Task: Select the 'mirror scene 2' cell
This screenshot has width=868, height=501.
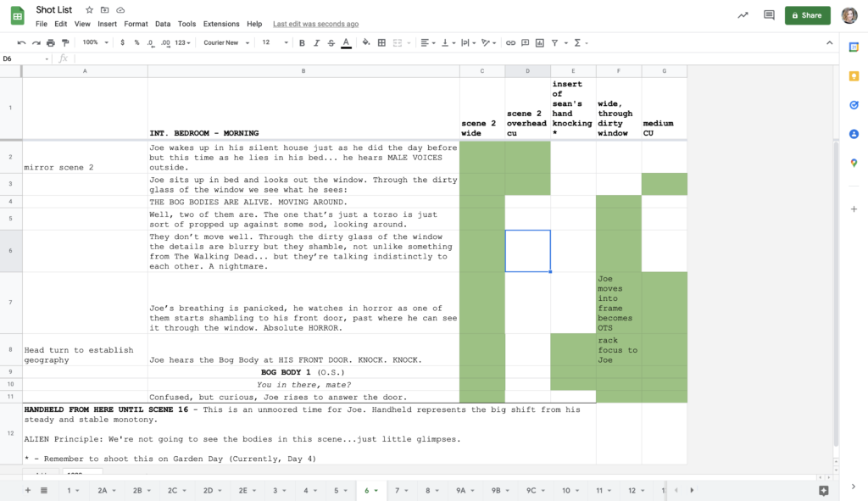Action: coord(85,157)
